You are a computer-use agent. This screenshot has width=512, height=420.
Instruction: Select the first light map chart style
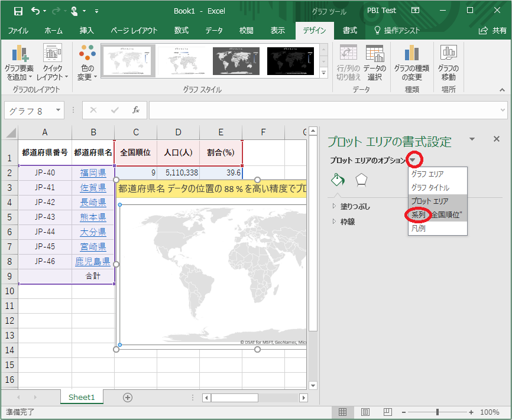128,61
